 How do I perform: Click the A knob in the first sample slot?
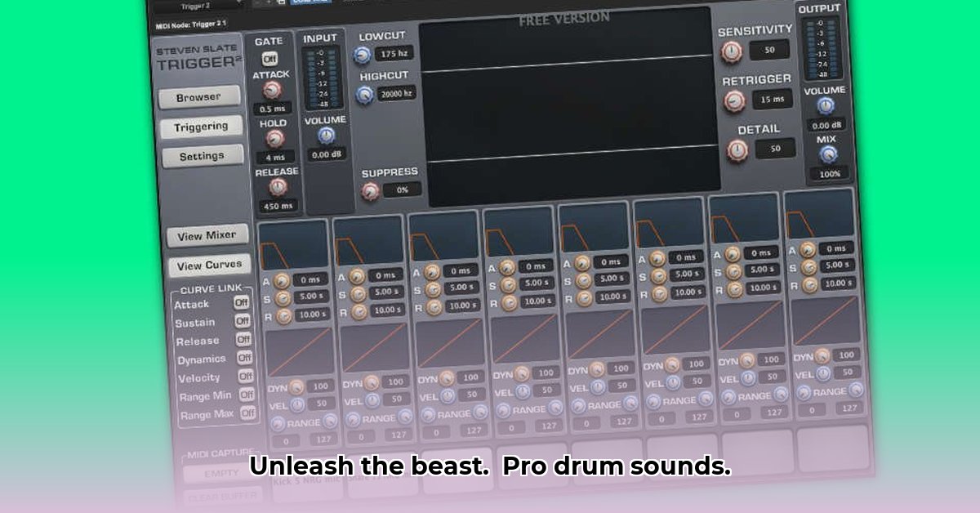pyautogui.click(x=282, y=280)
